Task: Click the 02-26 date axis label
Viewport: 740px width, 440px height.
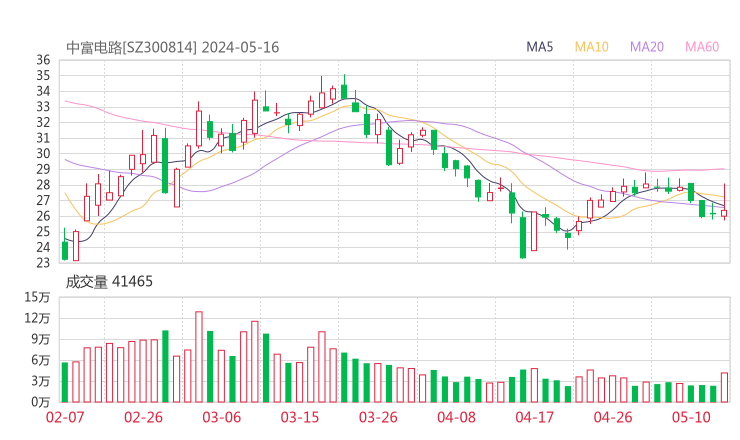Action: [143, 417]
